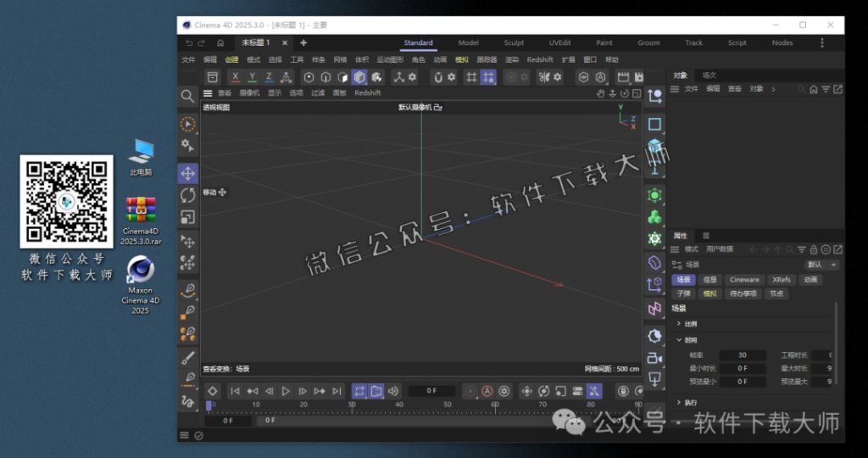Viewport: 868px width, 458px height.
Task: Click the purple deformer icon in right palette
Action: coord(655,263)
